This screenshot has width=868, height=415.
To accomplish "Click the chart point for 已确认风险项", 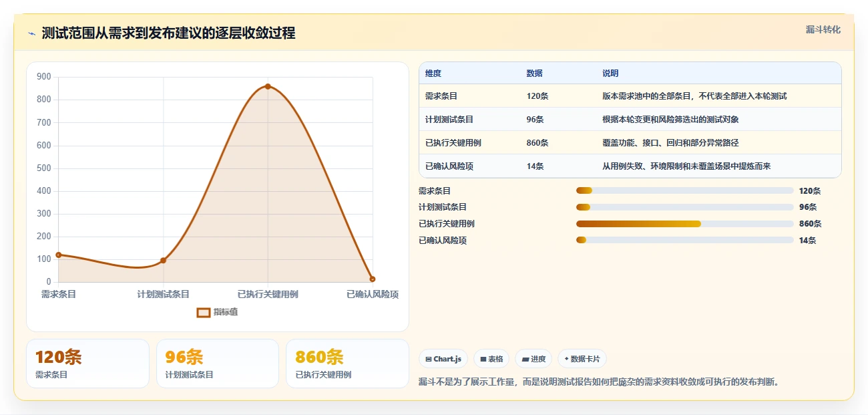I will click(x=373, y=279).
